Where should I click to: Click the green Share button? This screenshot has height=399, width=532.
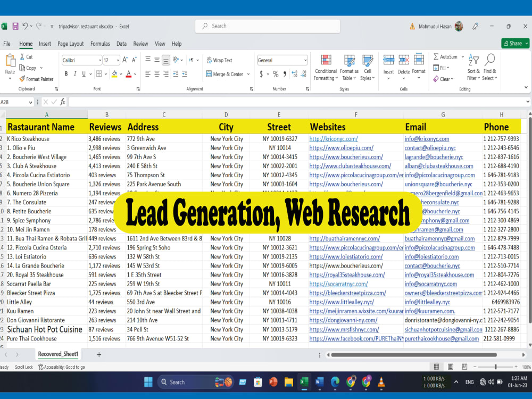515,44
